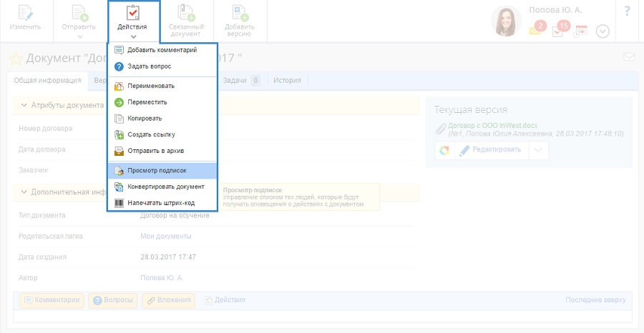Click the Последние вверху sorting link
The width and height of the screenshot is (644, 333).
[x=595, y=300]
